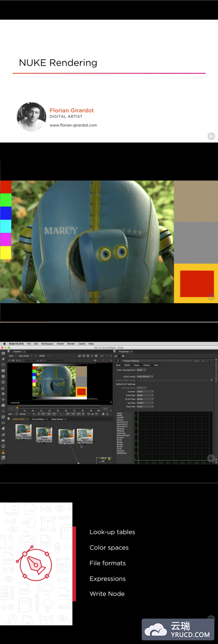Click the orange timeline playhead marker

17,408
